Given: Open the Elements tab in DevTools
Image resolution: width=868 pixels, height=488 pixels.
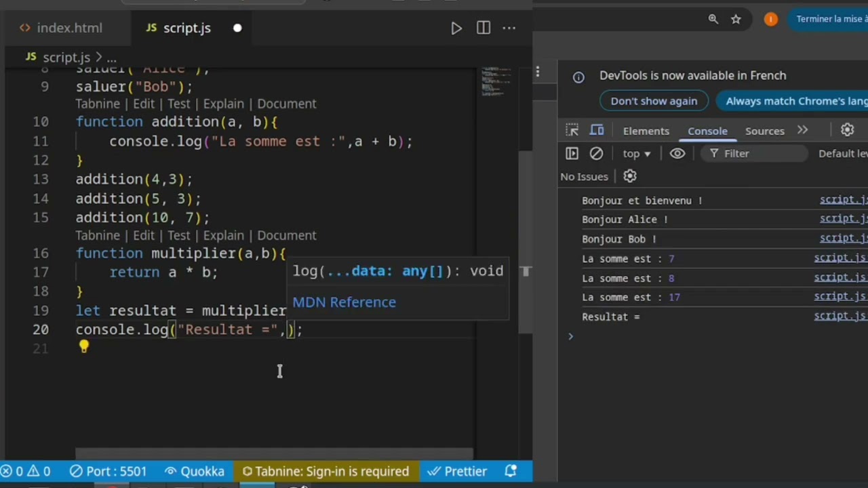Looking at the screenshot, I should click(646, 131).
